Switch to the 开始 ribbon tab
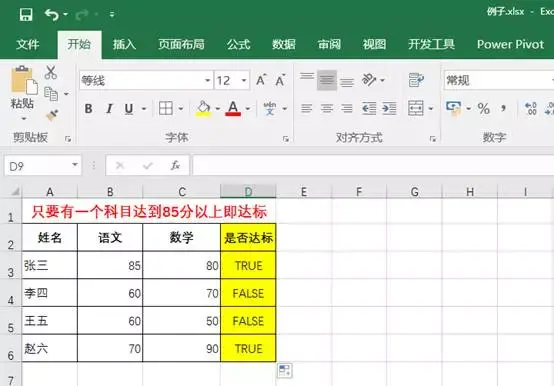The width and height of the screenshot is (554, 386). pos(79,44)
